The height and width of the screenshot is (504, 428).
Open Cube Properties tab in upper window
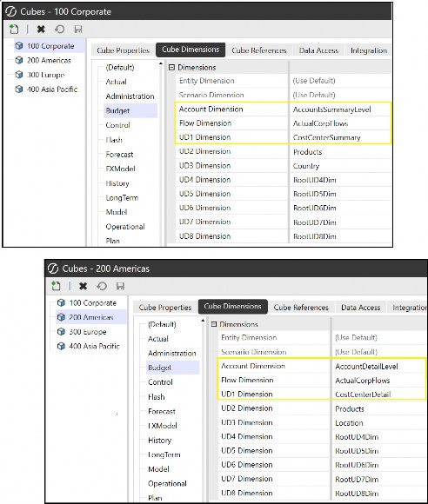tap(123, 50)
